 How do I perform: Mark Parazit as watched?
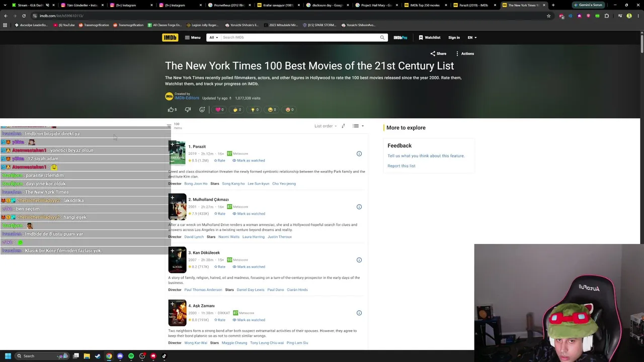[249, 160]
